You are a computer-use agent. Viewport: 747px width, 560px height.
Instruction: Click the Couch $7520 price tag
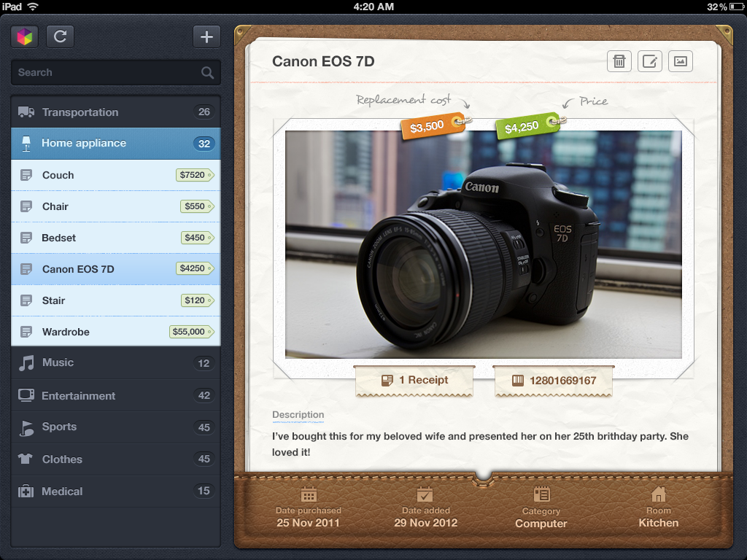click(195, 175)
